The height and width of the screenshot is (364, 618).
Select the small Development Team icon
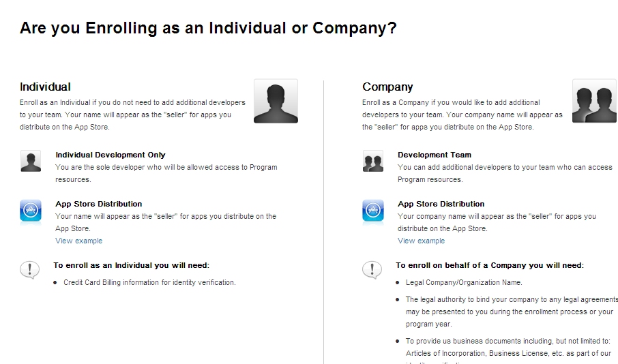point(373,161)
